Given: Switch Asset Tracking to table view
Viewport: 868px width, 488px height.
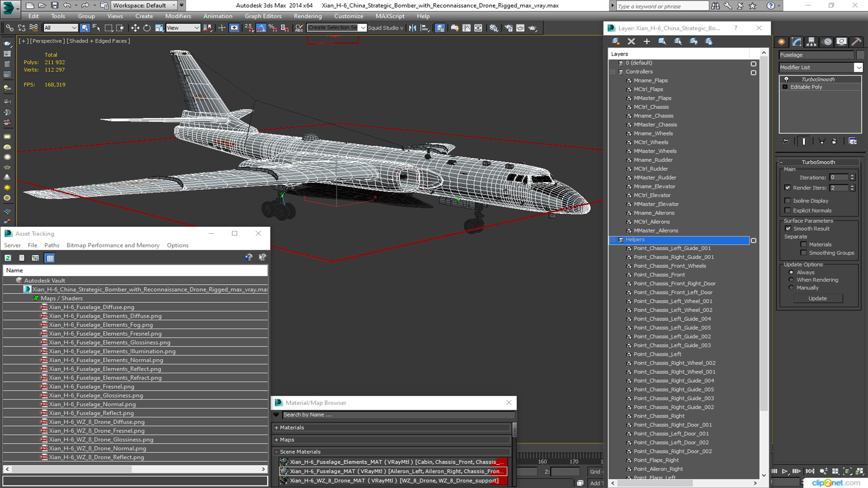Looking at the screenshot, I should (50, 258).
